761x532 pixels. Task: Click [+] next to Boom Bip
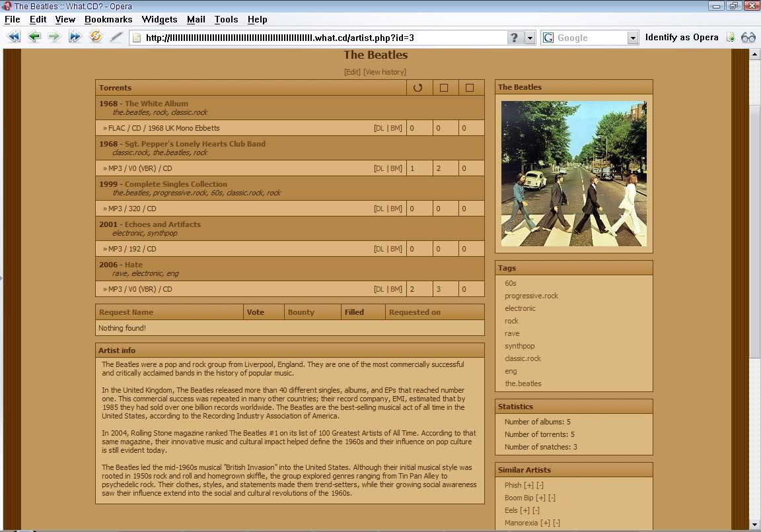tap(540, 498)
